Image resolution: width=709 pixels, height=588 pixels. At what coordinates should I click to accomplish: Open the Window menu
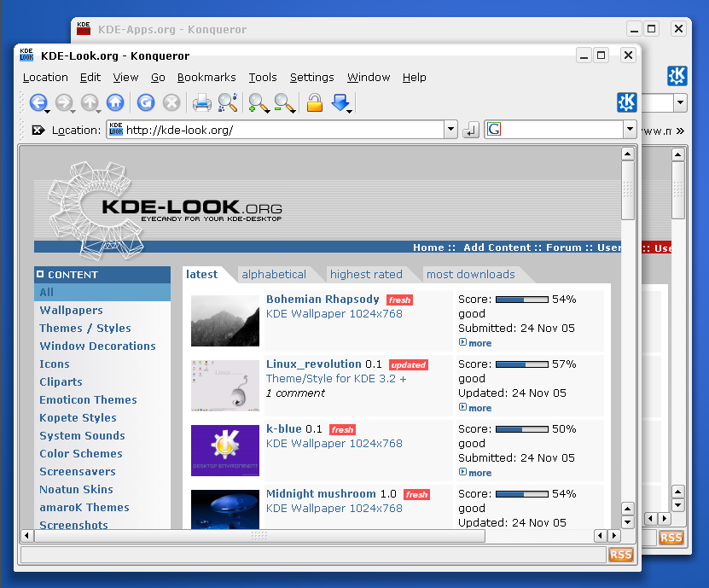[369, 78]
